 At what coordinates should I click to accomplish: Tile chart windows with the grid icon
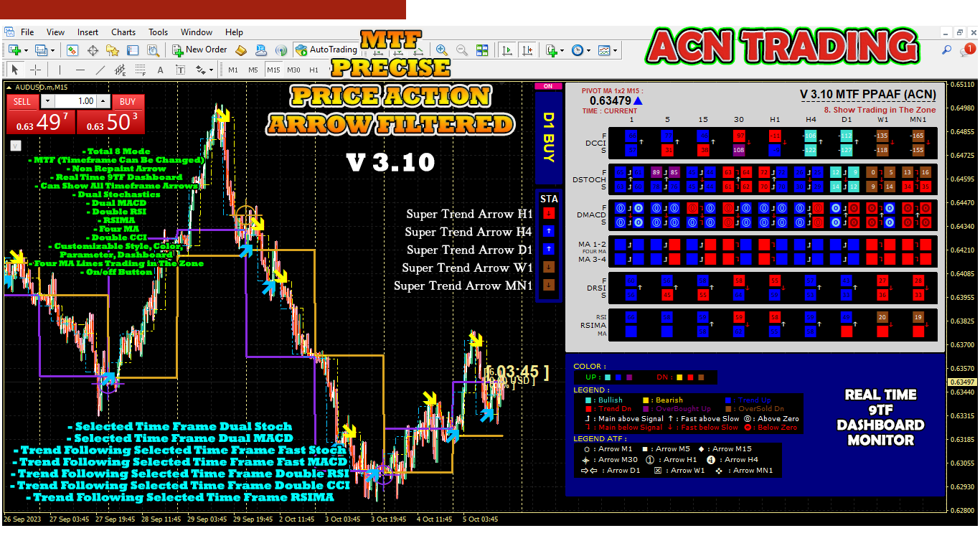(x=482, y=50)
